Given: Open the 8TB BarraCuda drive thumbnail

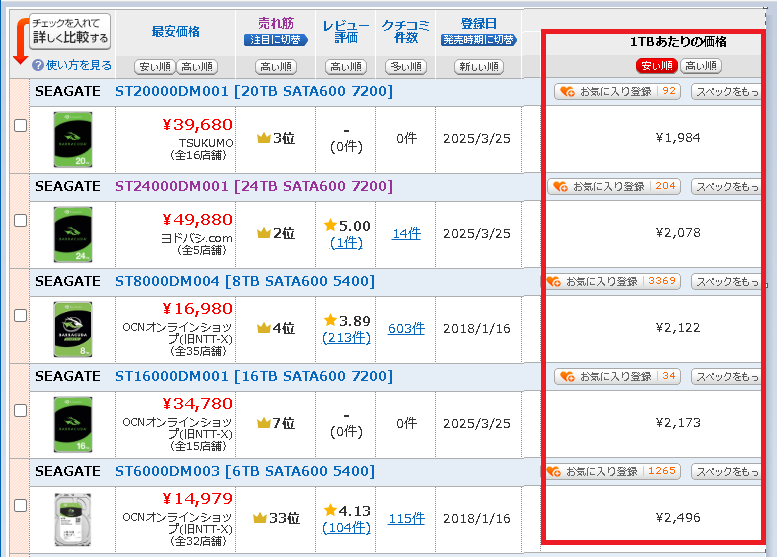Looking at the screenshot, I should 73,330.
